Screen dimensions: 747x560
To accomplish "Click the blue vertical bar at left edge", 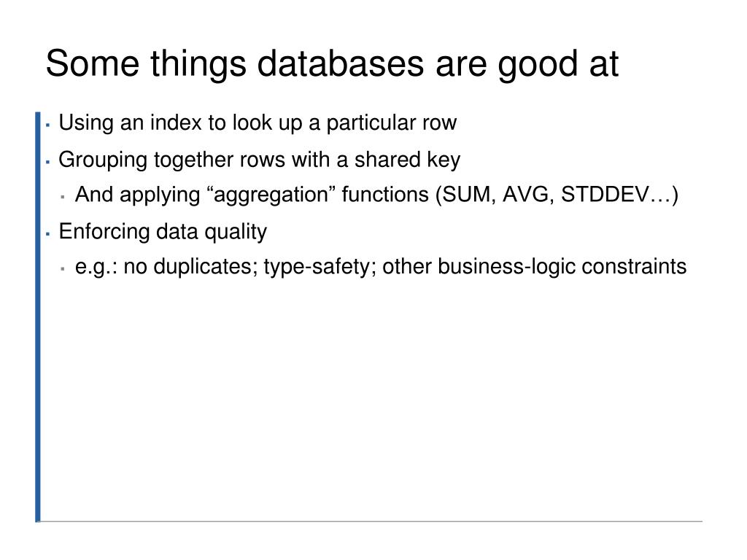I will coord(38,317).
